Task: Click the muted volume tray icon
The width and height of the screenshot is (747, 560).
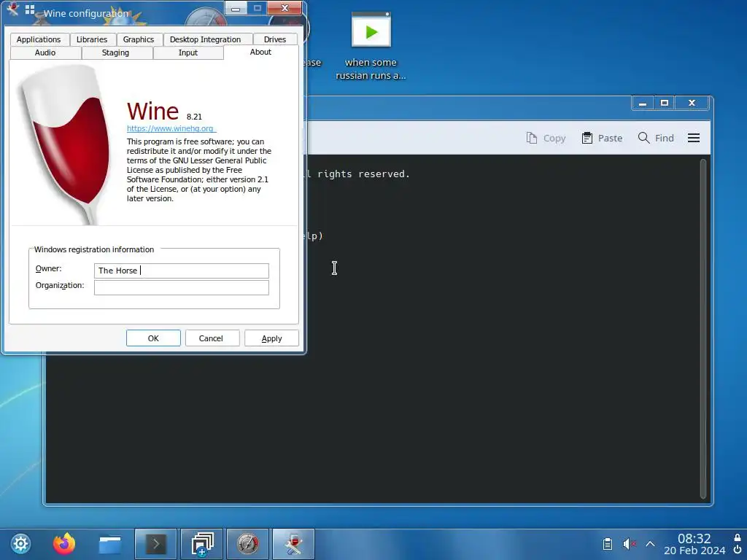Action: pyautogui.click(x=629, y=544)
